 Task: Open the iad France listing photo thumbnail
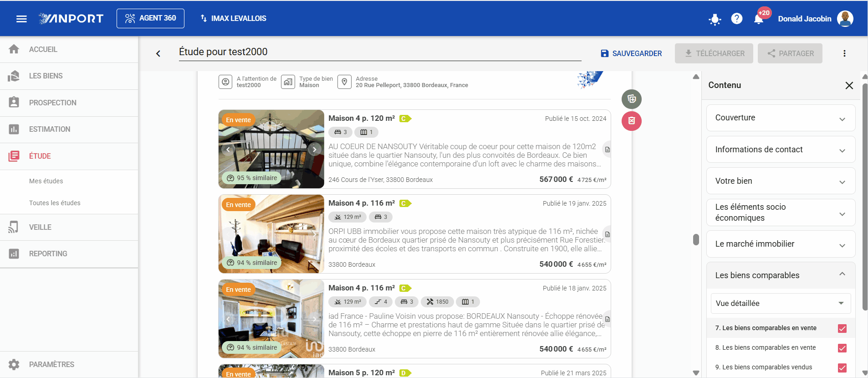coord(271,319)
